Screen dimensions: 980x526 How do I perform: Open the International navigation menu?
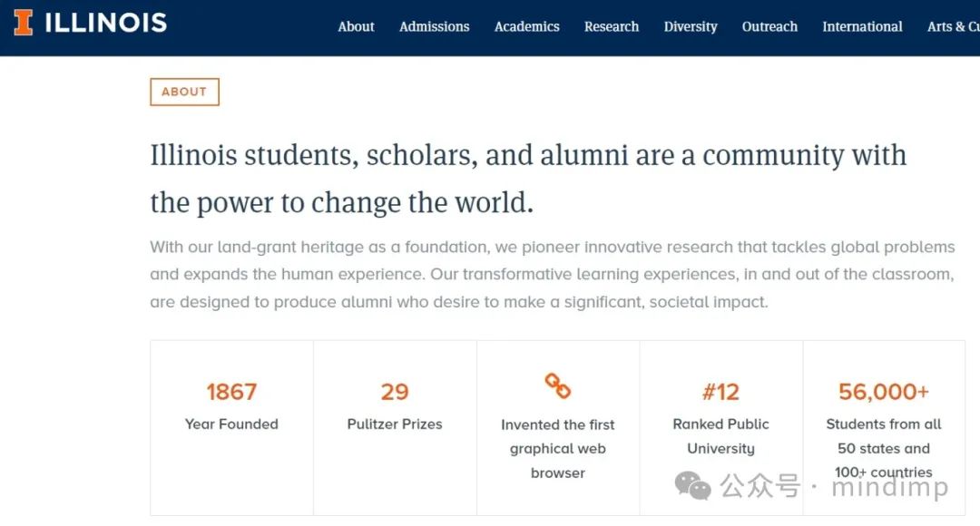[x=862, y=26]
